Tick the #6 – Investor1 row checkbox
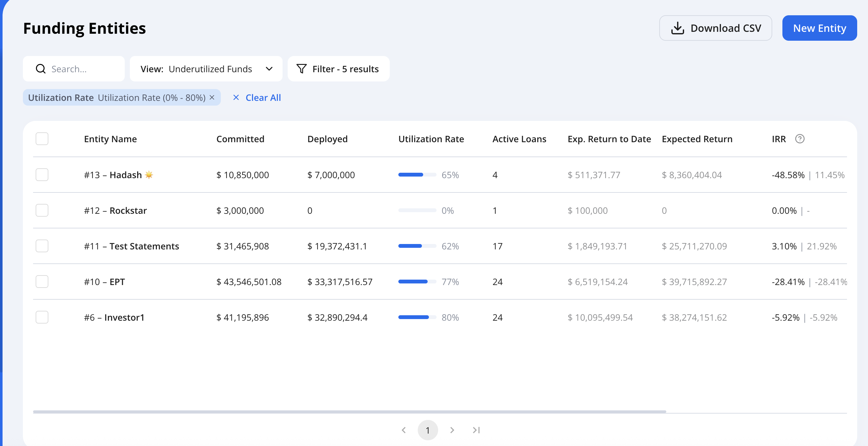Image resolution: width=868 pixels, height=446 pixels. click(x=42, y=317)
